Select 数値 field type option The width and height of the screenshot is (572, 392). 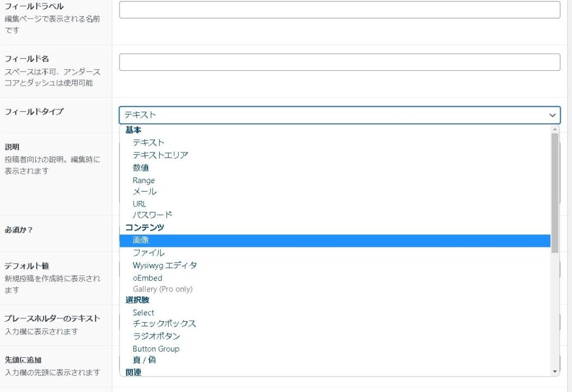click(x=141, y=168)
